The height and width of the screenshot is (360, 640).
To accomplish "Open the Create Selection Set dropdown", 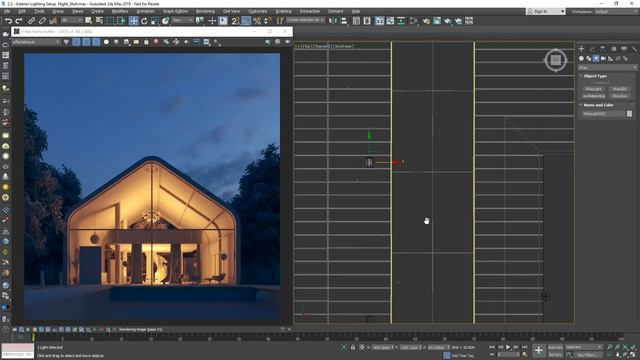I will point(305,20).
